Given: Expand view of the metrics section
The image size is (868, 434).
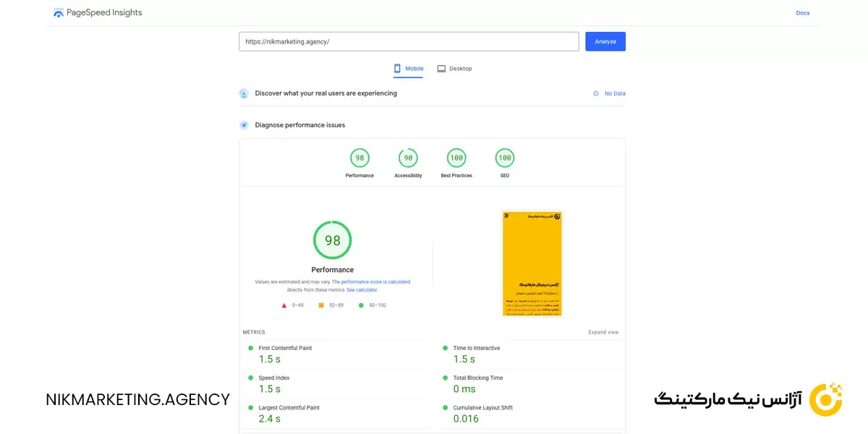Looking at the screenshot, I should coord(603,333).
